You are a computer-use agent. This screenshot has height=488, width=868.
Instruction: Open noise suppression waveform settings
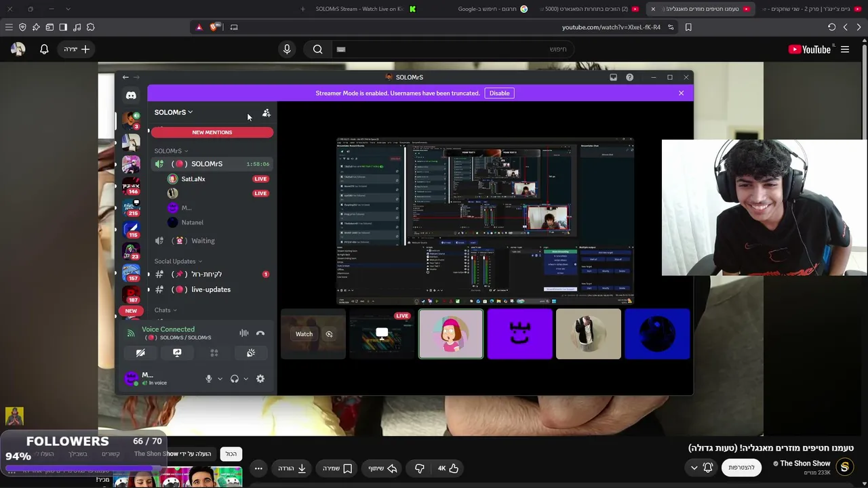pyautogui.click(x=243, y=333)
